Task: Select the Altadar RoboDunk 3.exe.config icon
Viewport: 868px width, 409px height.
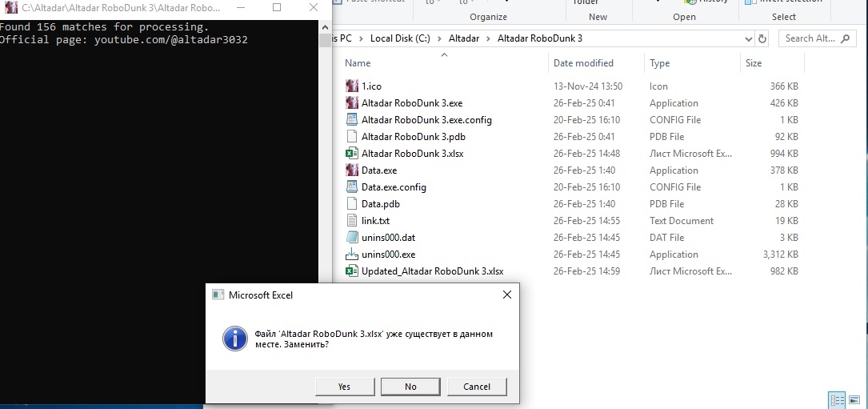Action: [352, 120]
